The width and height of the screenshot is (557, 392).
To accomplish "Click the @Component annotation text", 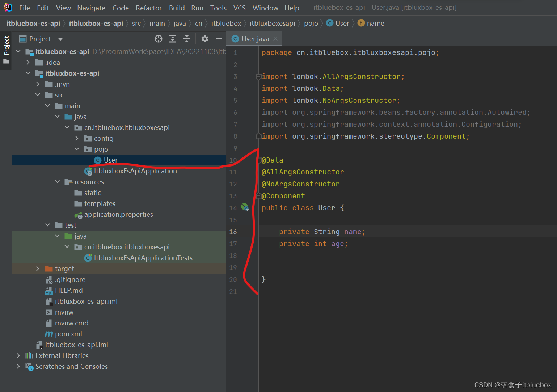I will coord(283,196).
